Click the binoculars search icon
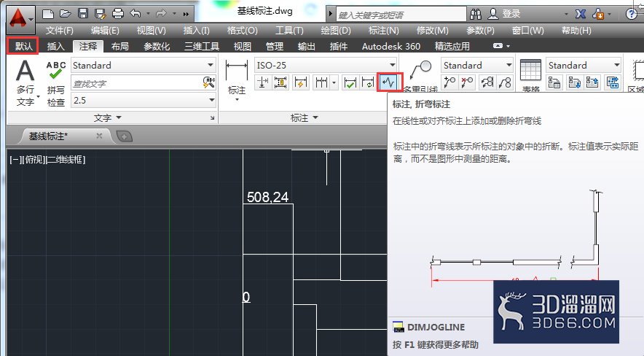The height and width of the screenshot is (356, 644). pyautogui.click(x=476, y=15)
